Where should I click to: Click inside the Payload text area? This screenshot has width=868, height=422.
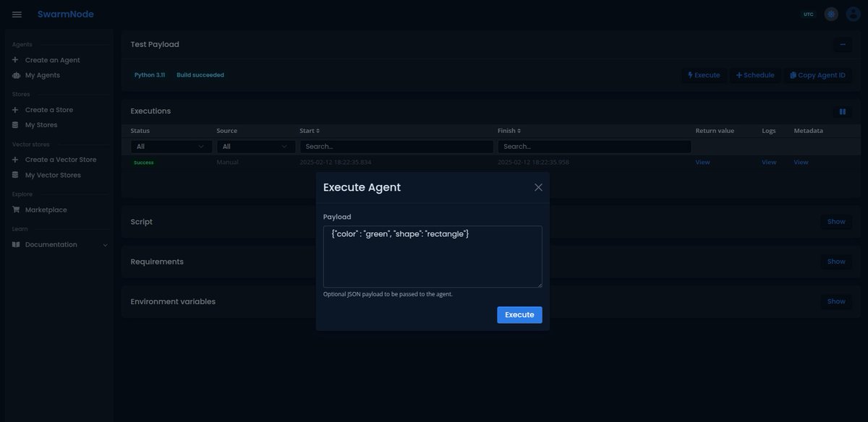433,257
